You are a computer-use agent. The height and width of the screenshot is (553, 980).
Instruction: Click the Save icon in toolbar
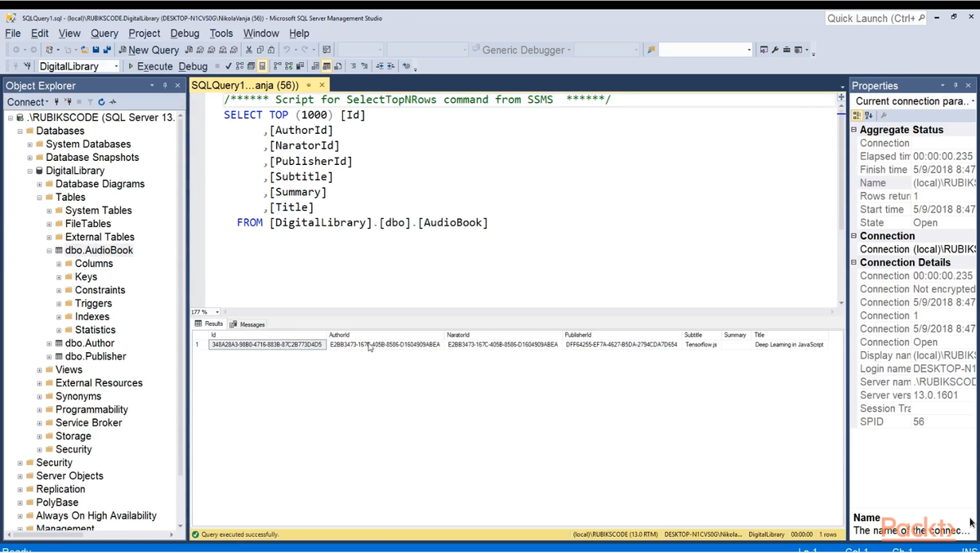click(x=96, y=50)
